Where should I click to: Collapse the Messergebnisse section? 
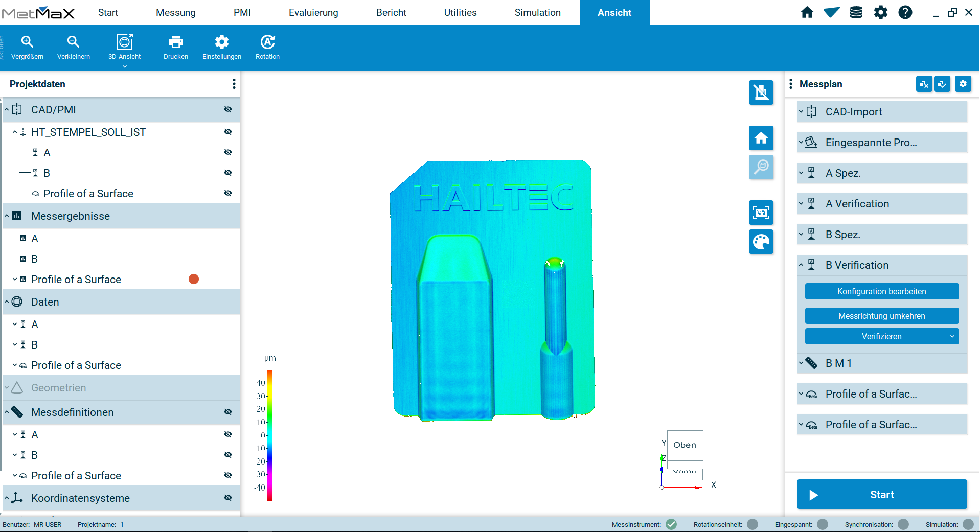[7, 216]
